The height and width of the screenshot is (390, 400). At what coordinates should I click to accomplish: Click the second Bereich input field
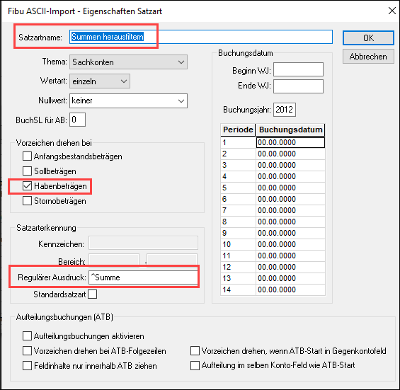coord(172,260)
